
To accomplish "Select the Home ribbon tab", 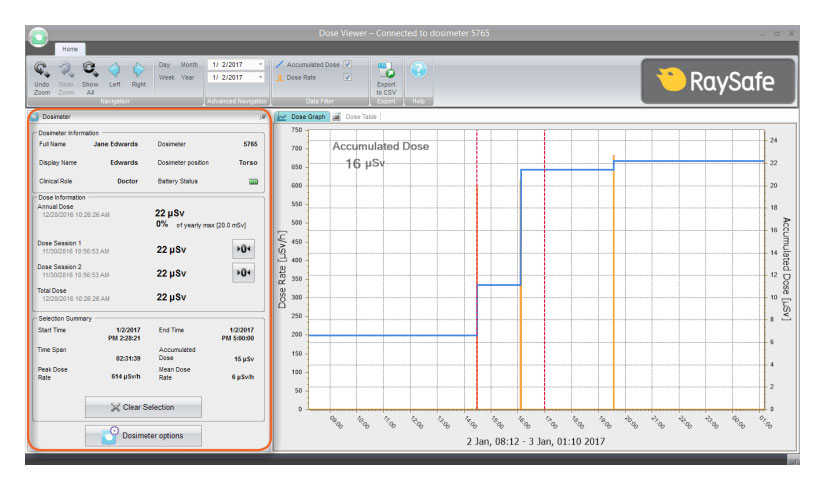I will click(x=70, y=48).
